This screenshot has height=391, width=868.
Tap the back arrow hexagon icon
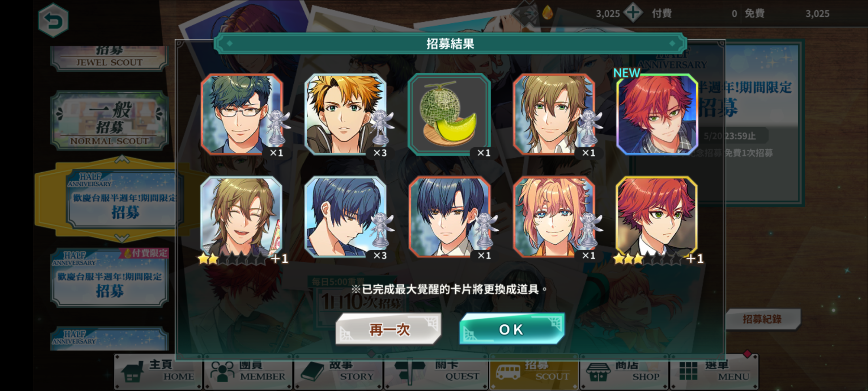[x=53, y=20]
